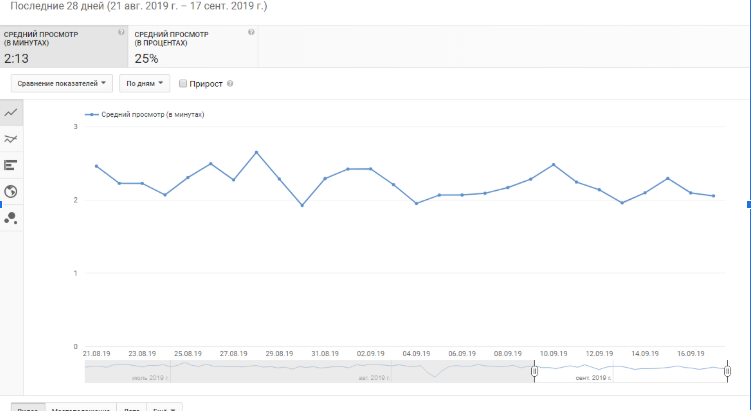Open the Сравнение показателей dropdown
Image resolution: width=751 pixels, height=411 pixels.
pyautogui.click(x=62, y=83)
